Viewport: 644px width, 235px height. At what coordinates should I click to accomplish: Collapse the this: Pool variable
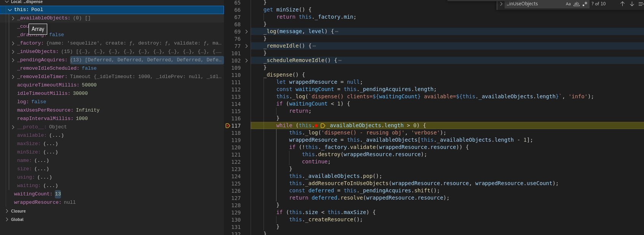10,10
